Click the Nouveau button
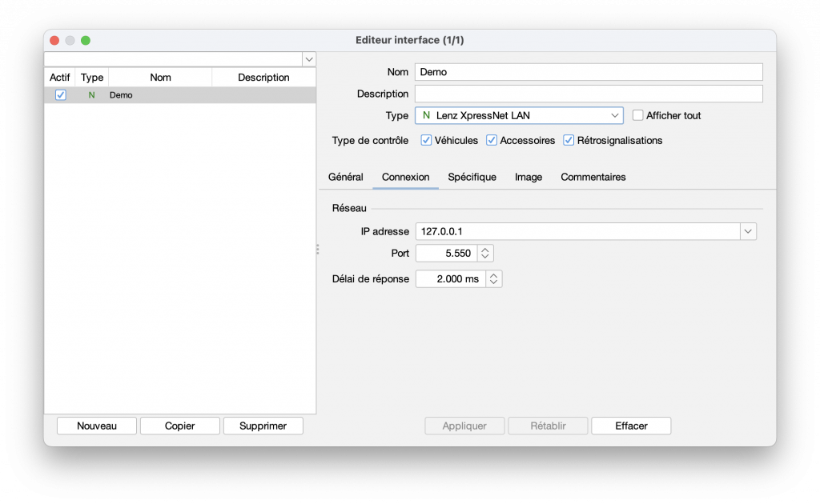This screenshot has width=820, height=504. click(97, 426)
